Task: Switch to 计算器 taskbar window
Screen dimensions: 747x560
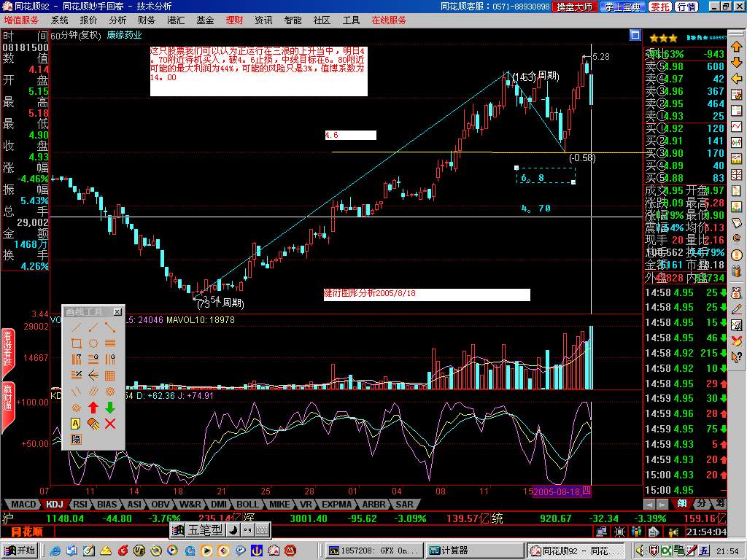Action: (474, 551)
